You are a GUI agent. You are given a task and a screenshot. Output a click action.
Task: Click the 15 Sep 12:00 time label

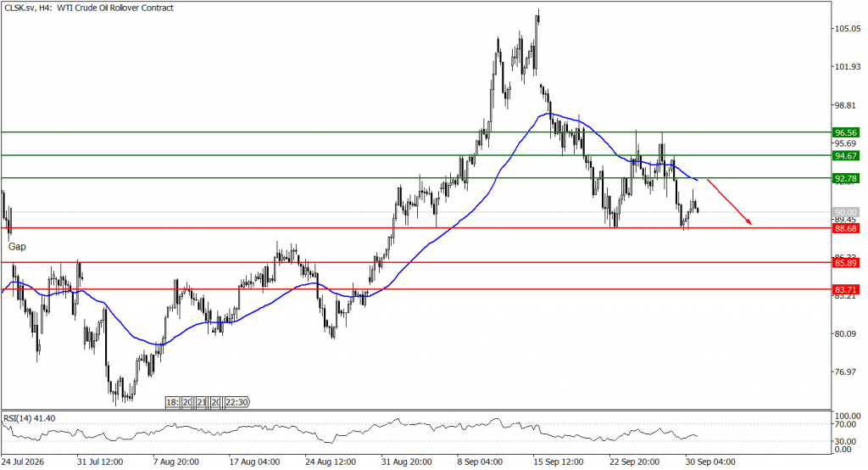(559, 462)
